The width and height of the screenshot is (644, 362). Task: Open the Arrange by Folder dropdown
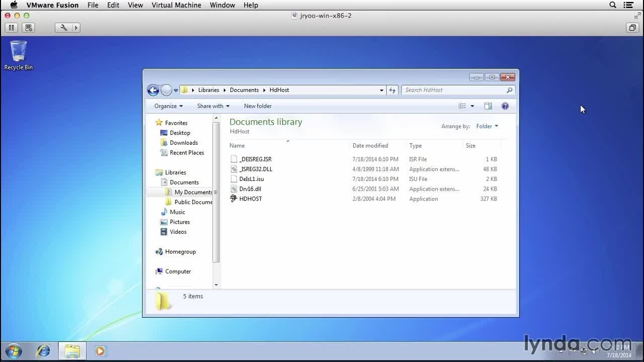487,126
